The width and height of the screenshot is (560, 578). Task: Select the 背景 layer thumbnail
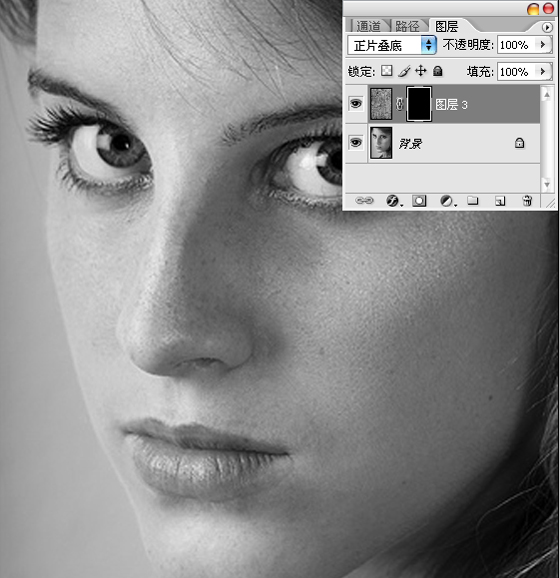(x=381, y=143)
